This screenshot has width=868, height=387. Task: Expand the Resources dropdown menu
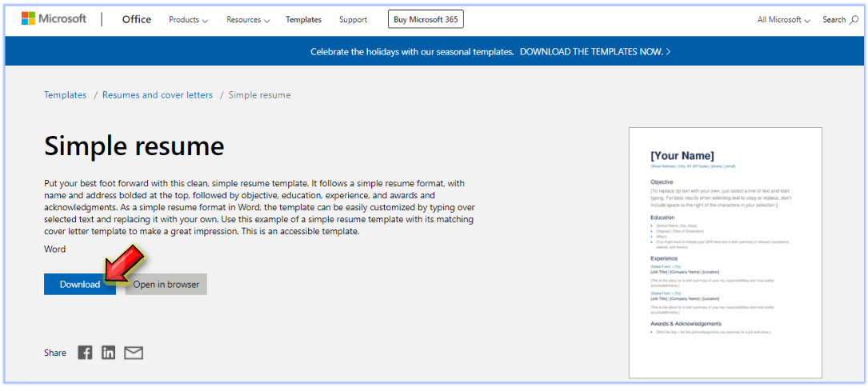coord(248,20)
